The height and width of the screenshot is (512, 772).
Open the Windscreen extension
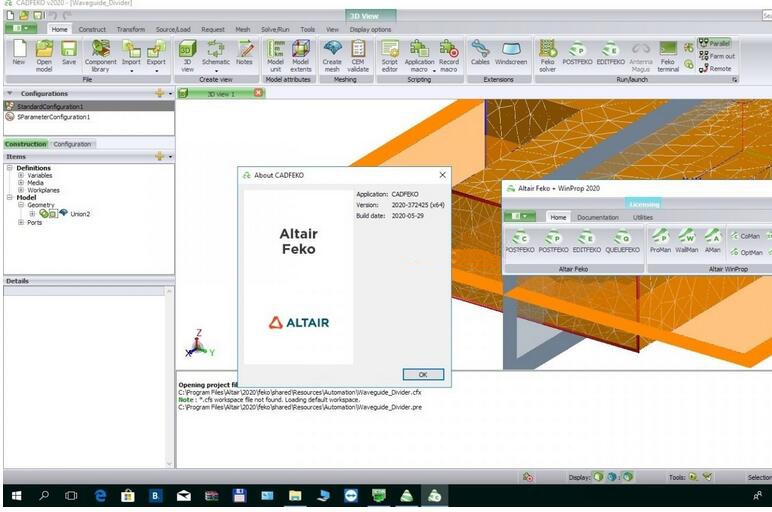(x=511, y=53)
